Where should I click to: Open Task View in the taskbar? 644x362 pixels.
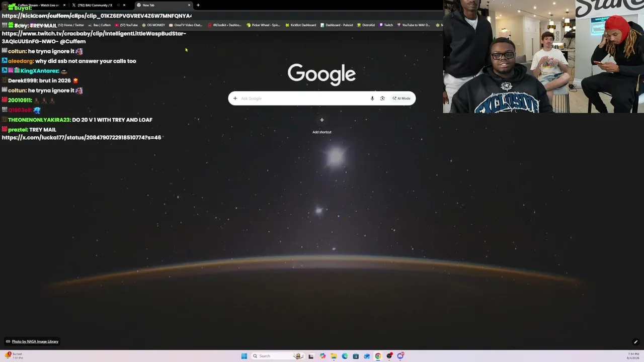coord(311,356)
